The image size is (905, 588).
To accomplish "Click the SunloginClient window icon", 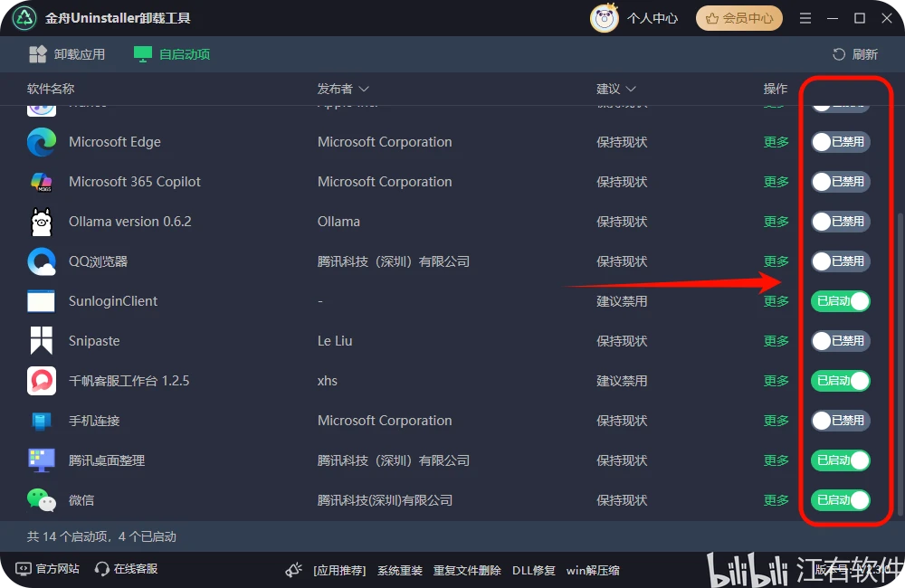I will (x=41, y=301).
